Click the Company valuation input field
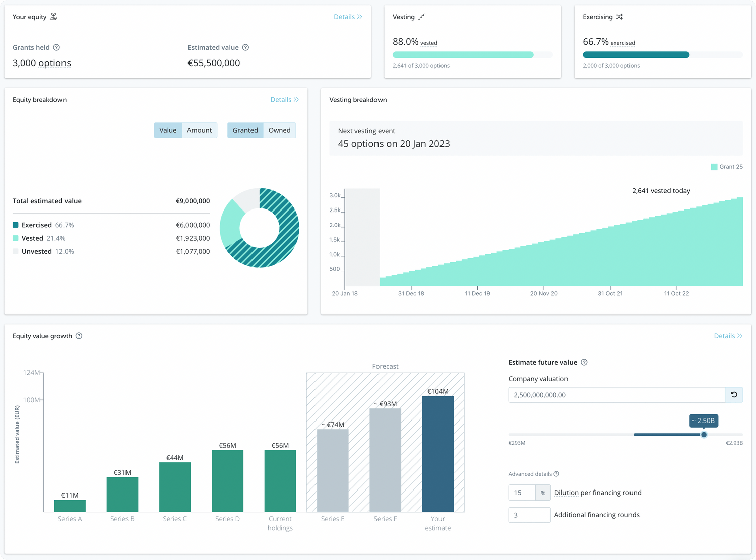 click(x=616, y=395)
